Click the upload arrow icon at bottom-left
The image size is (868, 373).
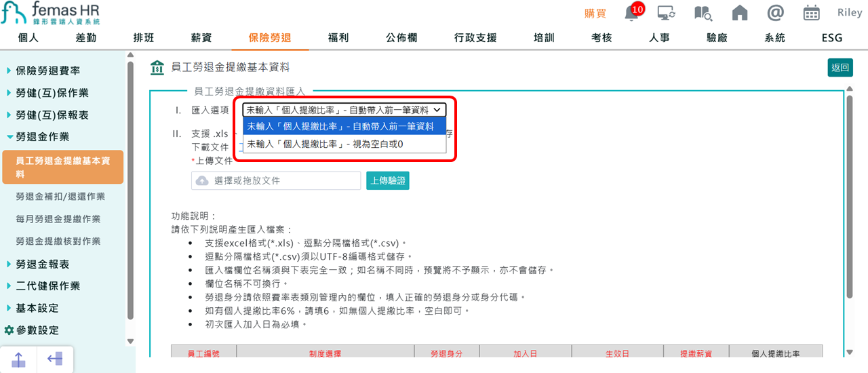(x=18, y=359)
